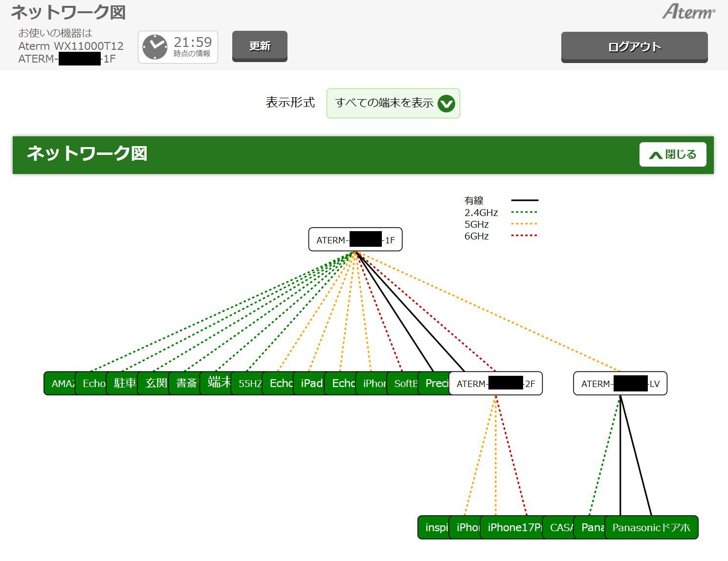Click the Aterm logo
The height and width of the screenshot is (561, 728).
tap(688, 12)
